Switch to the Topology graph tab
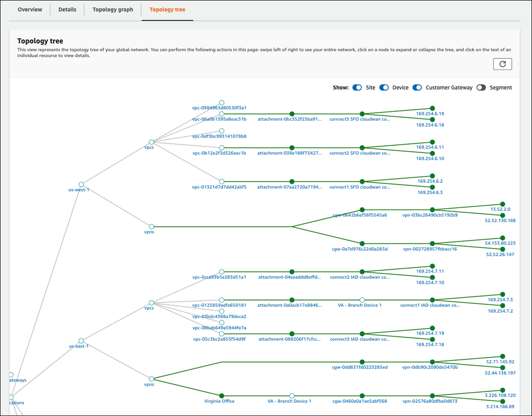 112,9
